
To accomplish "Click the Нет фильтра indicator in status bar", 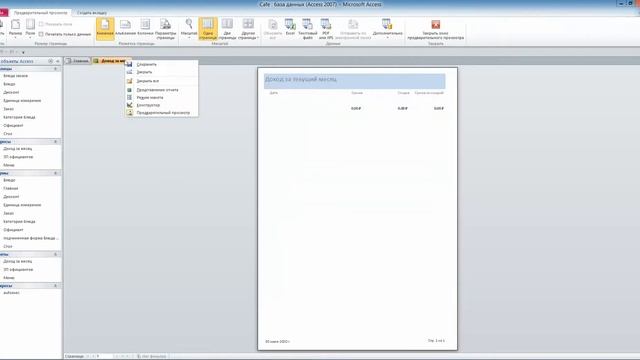I will 151,356.
